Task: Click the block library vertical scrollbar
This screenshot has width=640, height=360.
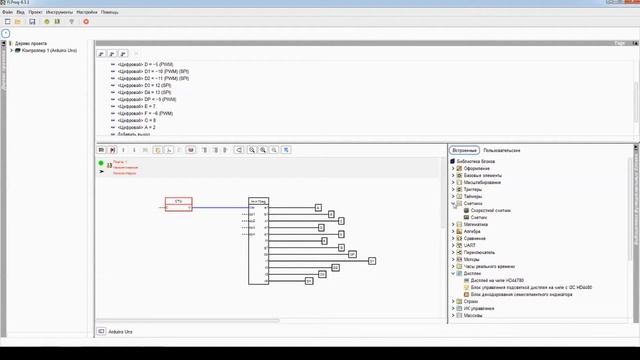Action: pyautogui.click(x=630, y=208)
